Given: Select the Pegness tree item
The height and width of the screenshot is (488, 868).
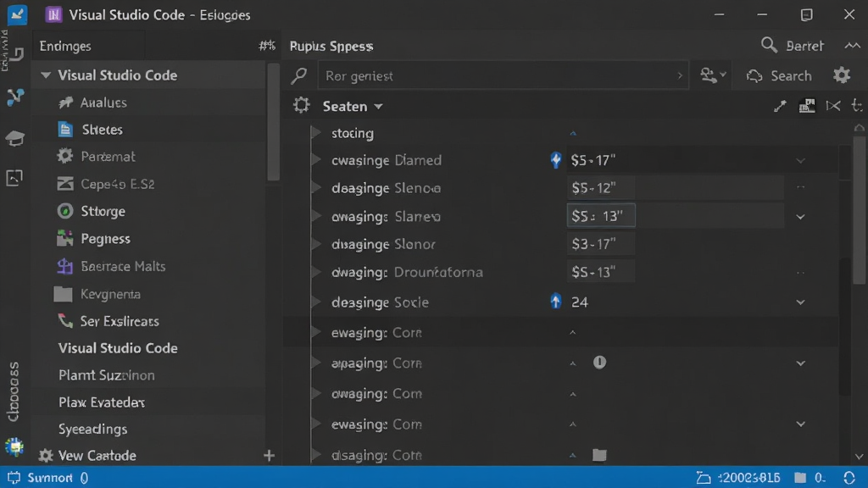Looking at the screenshot, I should click(x=149, y=238).
